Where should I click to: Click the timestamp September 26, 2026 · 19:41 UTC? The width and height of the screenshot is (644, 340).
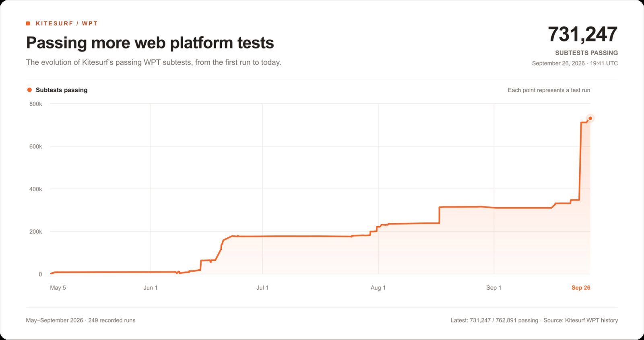click(x=575, y=63)
